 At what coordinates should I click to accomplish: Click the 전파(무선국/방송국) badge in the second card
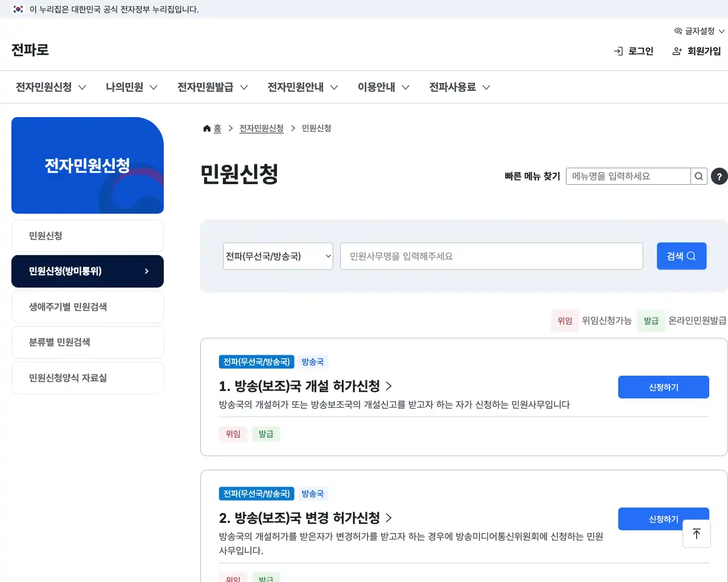257,494
